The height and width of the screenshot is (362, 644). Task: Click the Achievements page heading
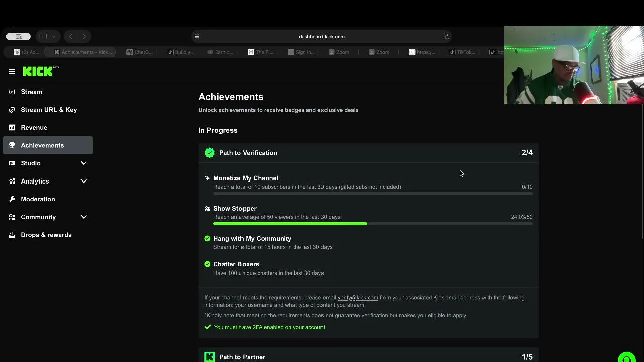(x=231, y=97)
